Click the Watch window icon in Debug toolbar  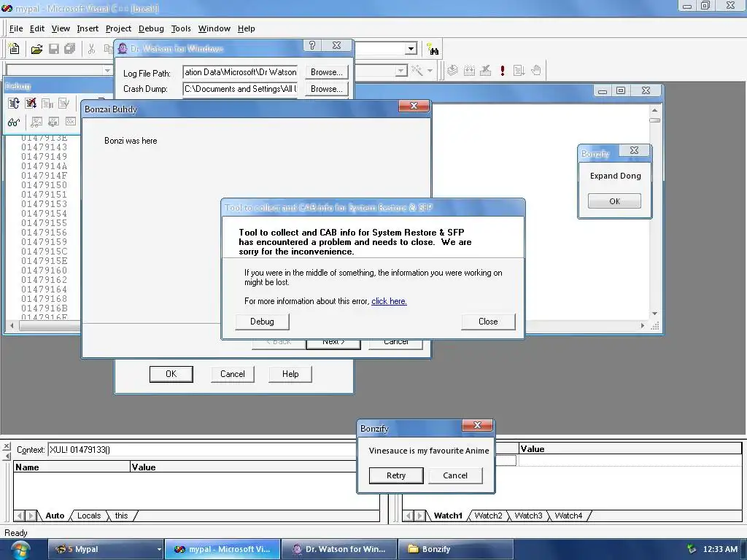(x=36, y=122)
